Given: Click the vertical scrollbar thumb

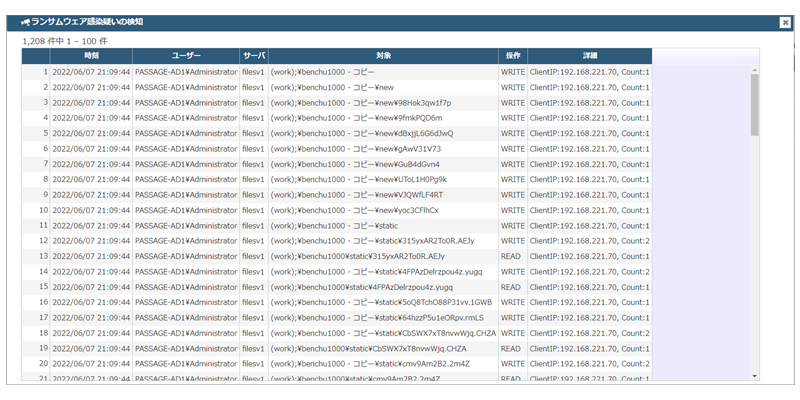Looking at the screenshot, I should coord(755,105).
